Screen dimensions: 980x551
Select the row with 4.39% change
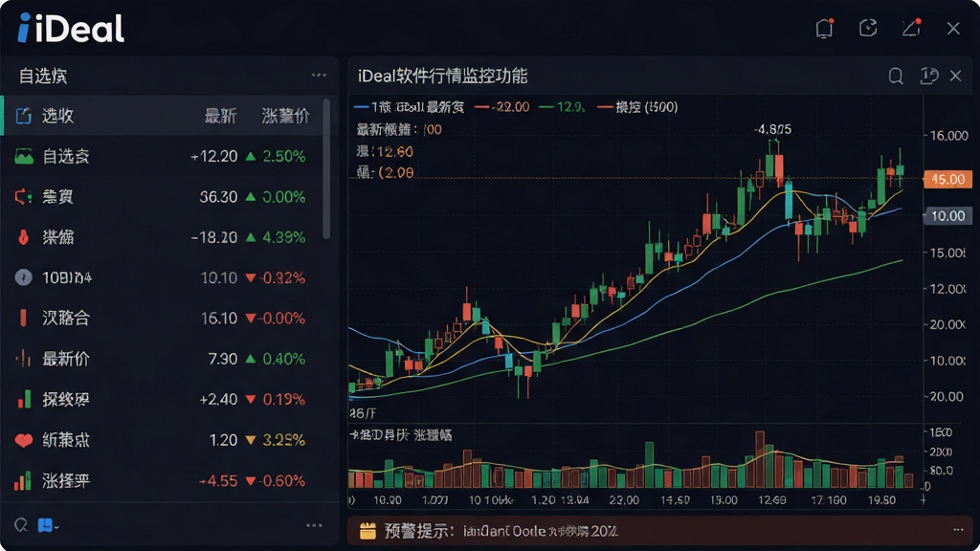click(164, 237)
